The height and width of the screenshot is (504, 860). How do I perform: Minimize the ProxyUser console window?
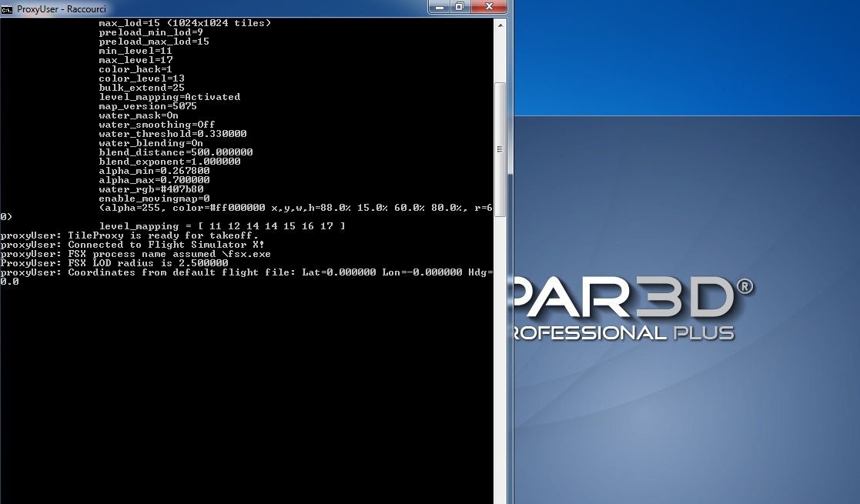(440, 7)
